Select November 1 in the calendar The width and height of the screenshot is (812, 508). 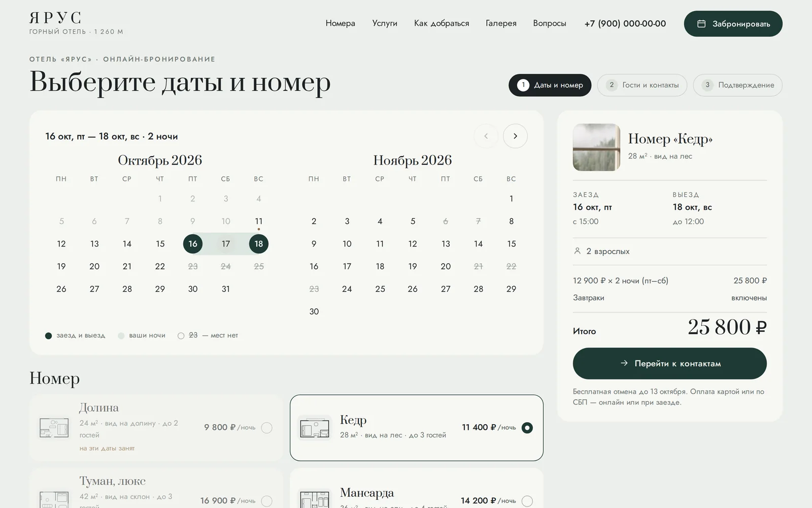511,199
